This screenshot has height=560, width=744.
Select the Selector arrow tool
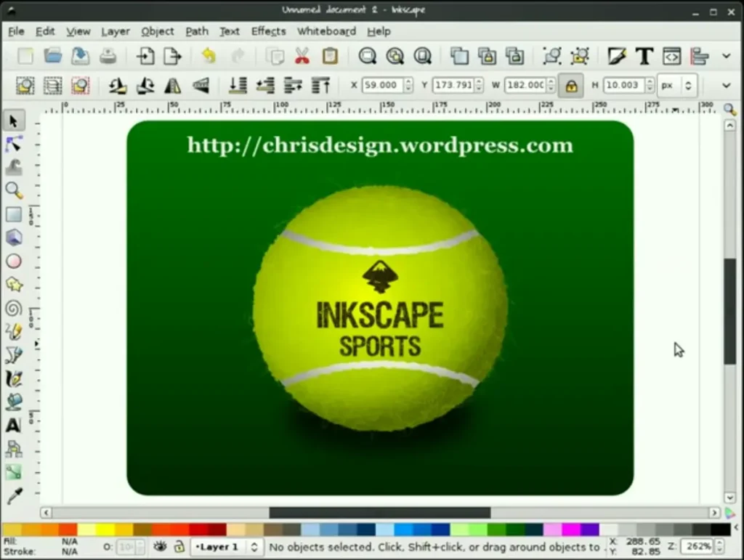tap(13, 121)
